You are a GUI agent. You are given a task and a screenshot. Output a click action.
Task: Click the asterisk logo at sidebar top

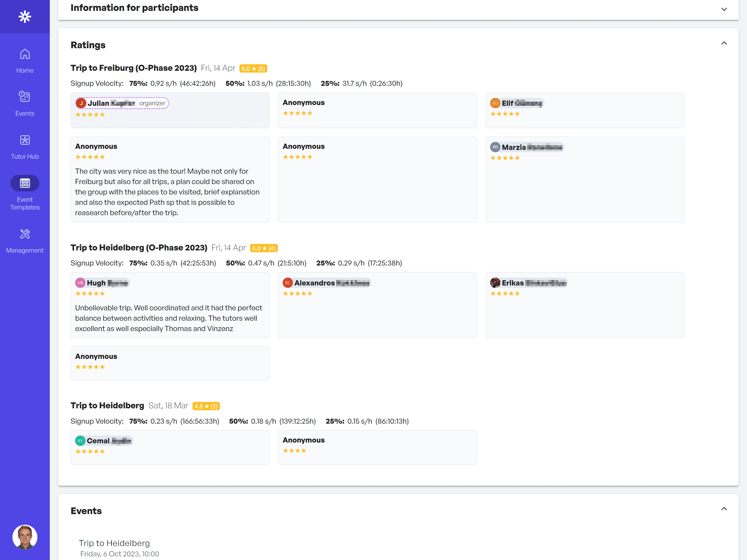[x=25, y=16]
